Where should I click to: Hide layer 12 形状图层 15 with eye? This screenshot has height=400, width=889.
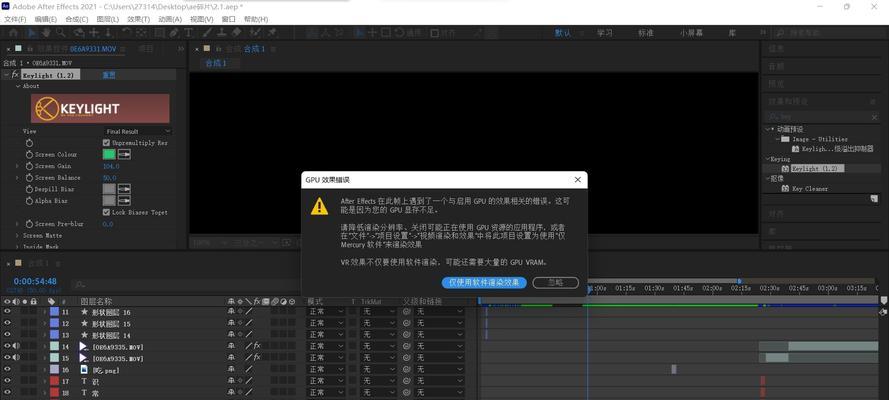(x=7, y=323)
